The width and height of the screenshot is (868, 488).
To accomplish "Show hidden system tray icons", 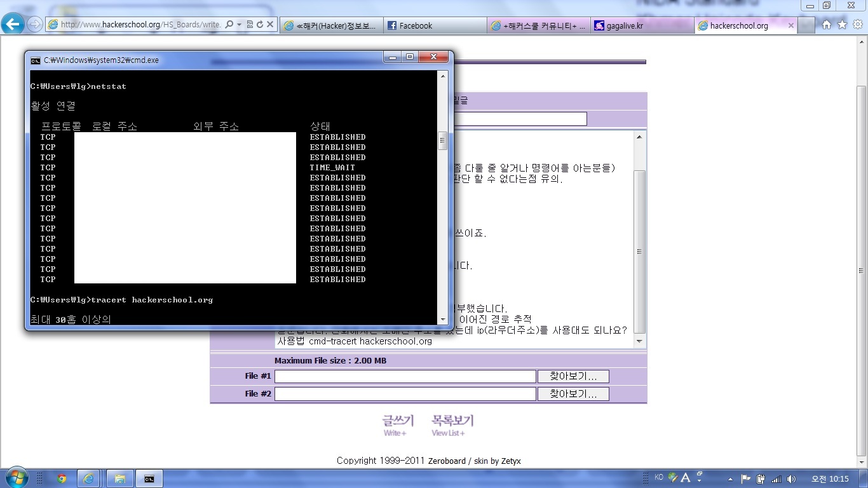I will coord(730,479).
